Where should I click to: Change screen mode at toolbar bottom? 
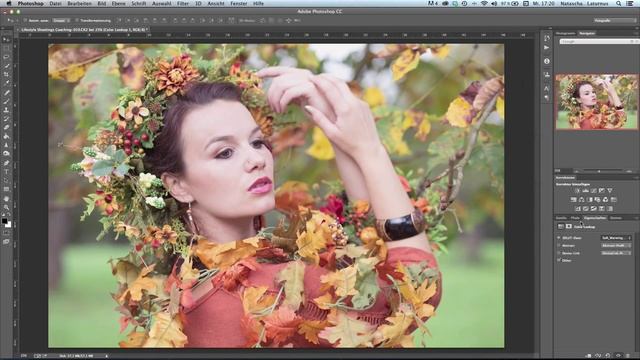pyautogui.click(x=6, y=242)
